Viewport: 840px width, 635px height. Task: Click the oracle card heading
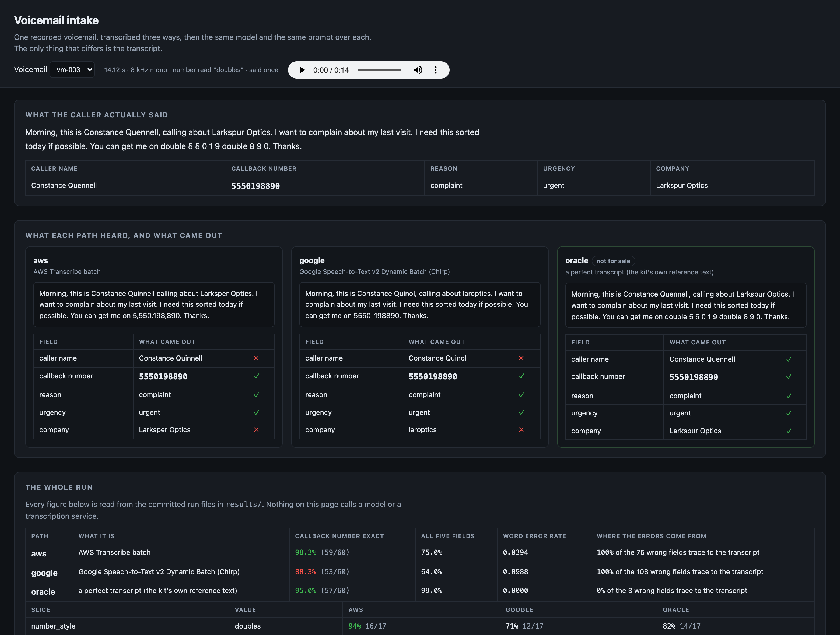pos(576,260)
